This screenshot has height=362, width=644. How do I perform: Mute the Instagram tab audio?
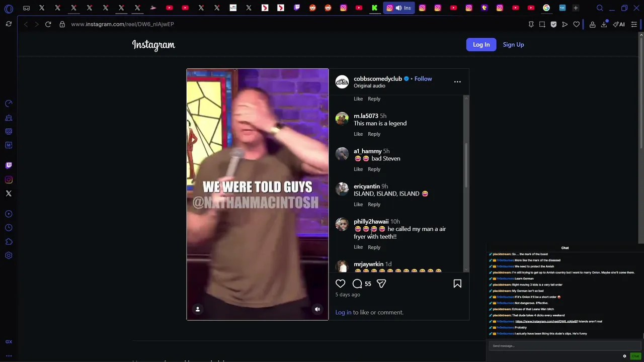(x=398, y=8)
